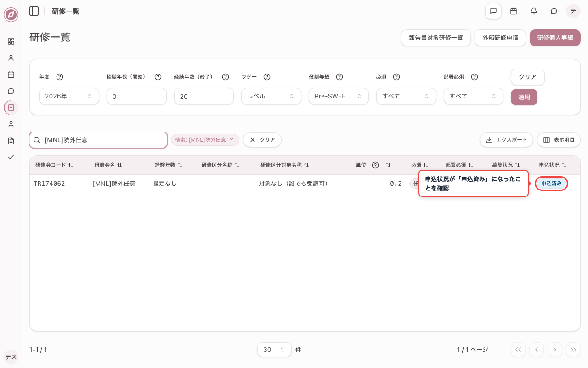This screenshot has height=368, width=588.
Task: Open the 年度 2026年 dropdown
Action: pyautogui.click(x=69, y=96)
